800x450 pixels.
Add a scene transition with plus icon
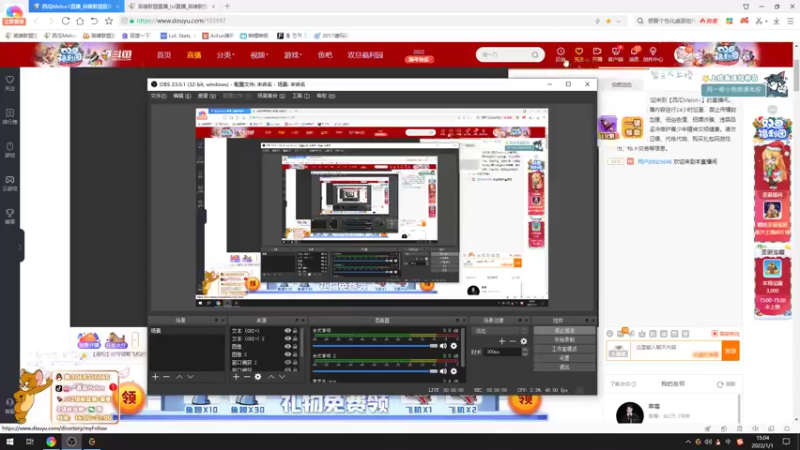click(502, 341)
